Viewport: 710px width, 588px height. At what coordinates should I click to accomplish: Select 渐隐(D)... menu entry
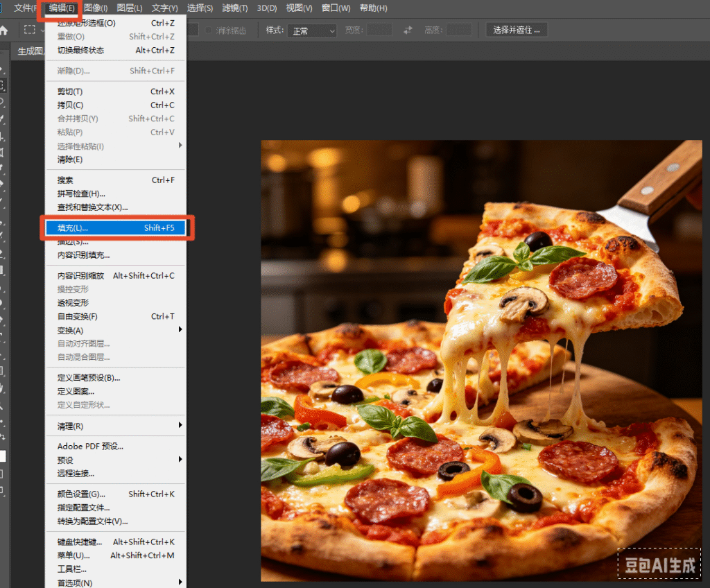(x=116, y=71)
